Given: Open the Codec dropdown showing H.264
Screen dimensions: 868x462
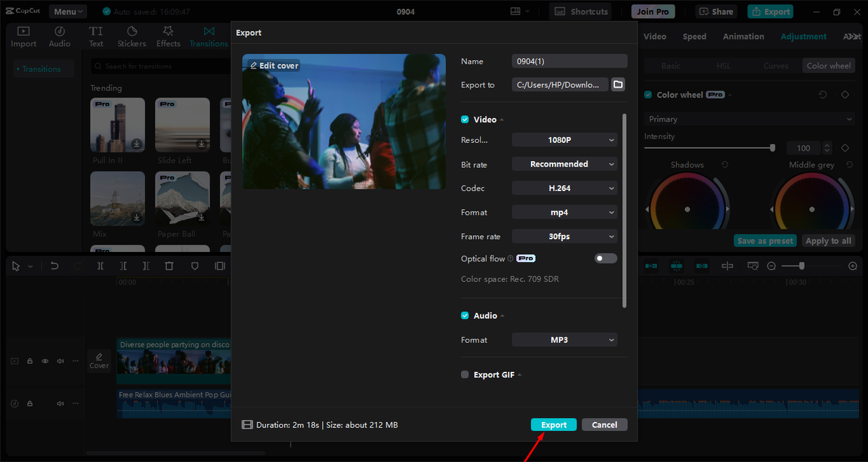Looking at the screenshot, I should click(x=564, y=188).
